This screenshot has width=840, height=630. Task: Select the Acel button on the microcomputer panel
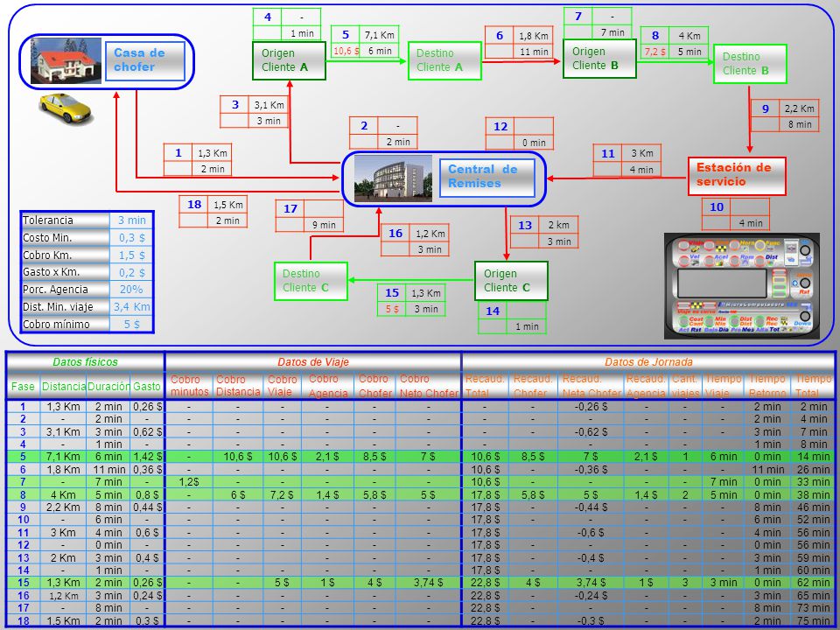tap(710, 262)
